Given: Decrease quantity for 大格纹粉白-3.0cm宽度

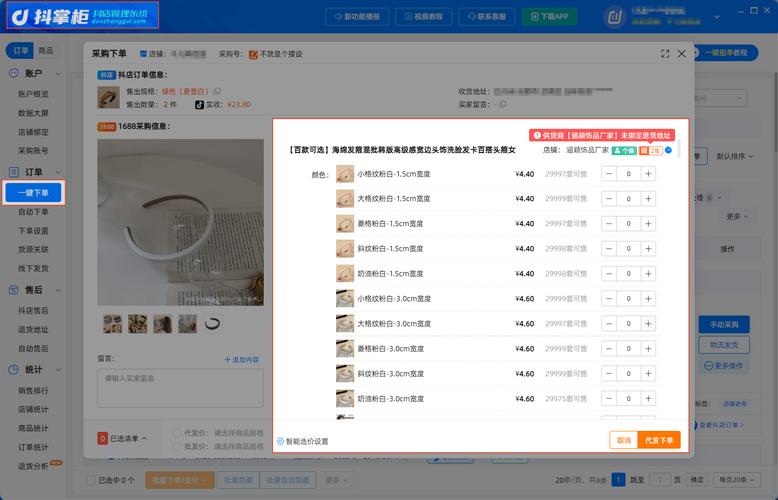Looking at the screenshot, I should [x=609, y=323].
